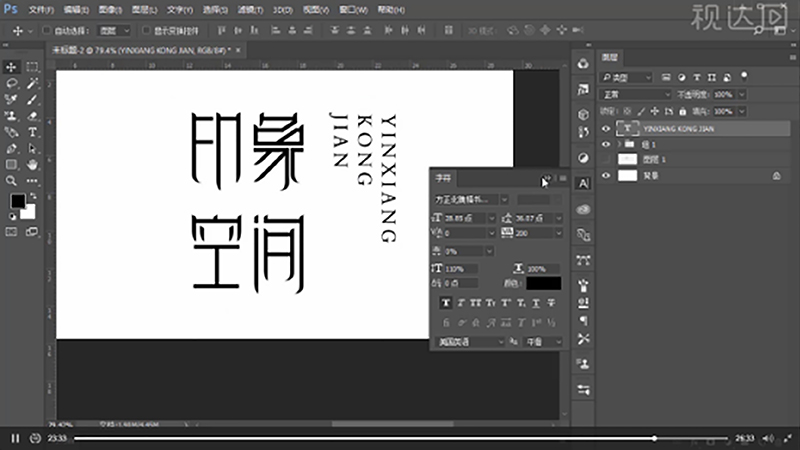The image size is (800, 450).
Task: Select the Lasso tool
Action: (x=11, y=83)
